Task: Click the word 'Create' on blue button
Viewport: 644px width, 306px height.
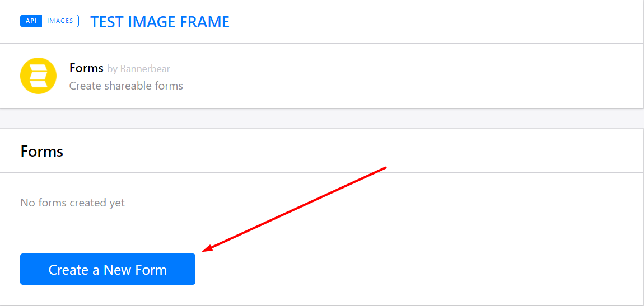Action: 69,270
